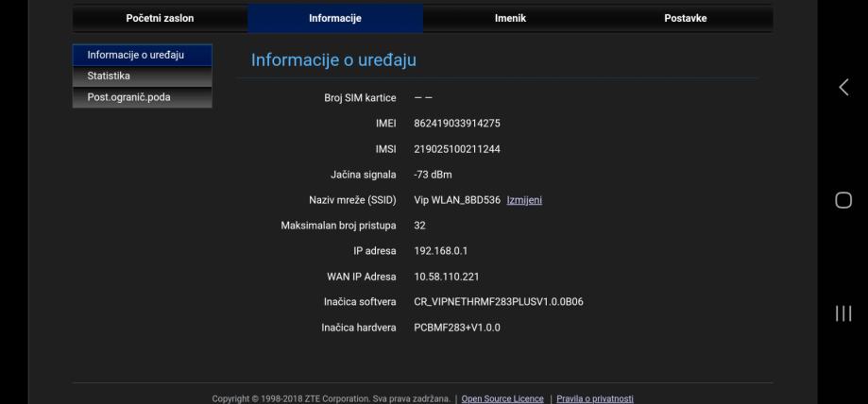Click the Jačina signala label
Image resolution: width=868 pixels, height=404 pixels.
pos(364,175)
